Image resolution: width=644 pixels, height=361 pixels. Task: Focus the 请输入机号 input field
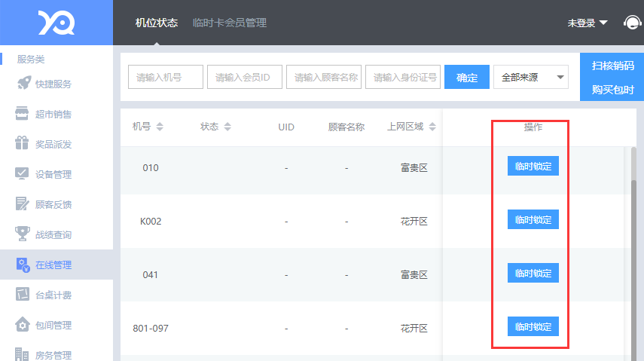[166, 77]
